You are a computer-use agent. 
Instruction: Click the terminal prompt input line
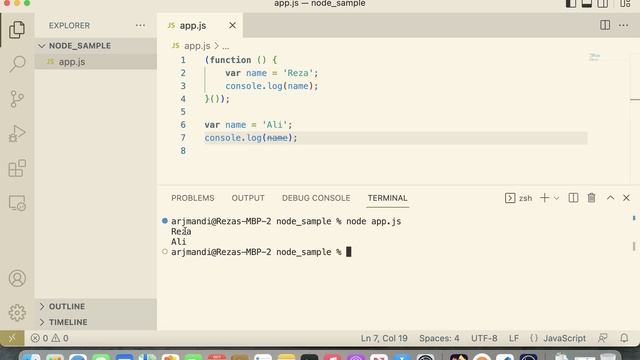click(x=261, y=252)
